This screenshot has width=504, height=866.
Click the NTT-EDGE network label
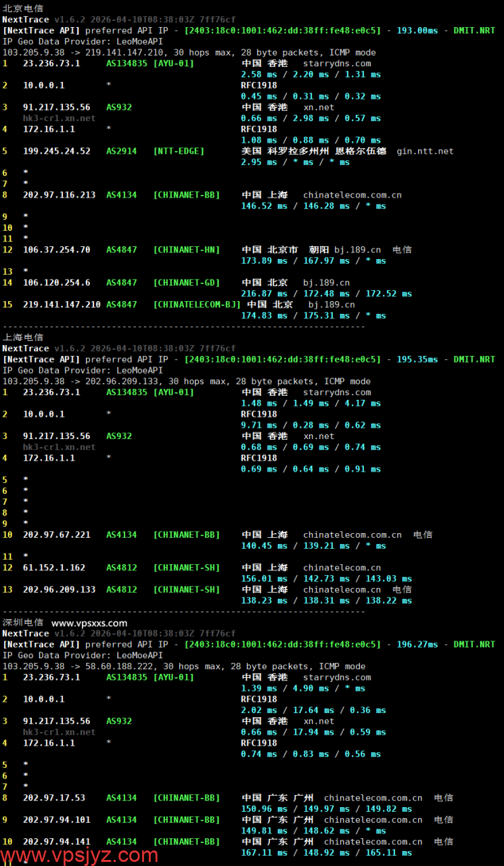179,151
